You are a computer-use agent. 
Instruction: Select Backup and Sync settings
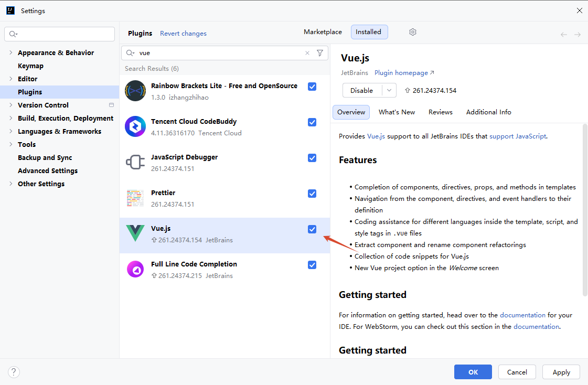point(45,157)
